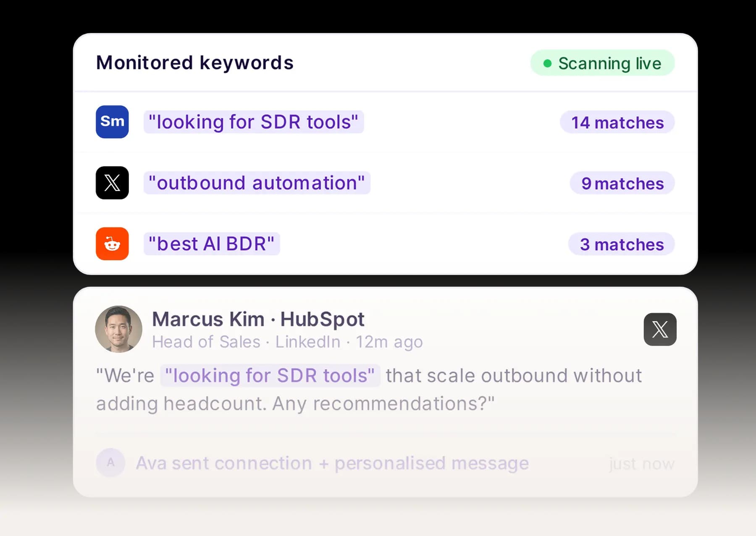Open Marcus Kim's profile photo
Image resolution: width=756 pixels, height=536 pixels.
tap(118, 329)
